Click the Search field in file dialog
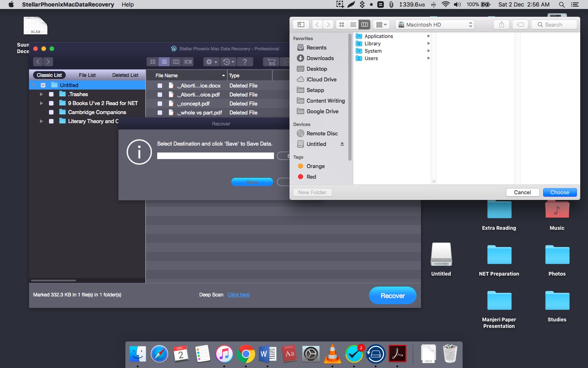The height and width of the screenshot is (368, 588). click(554, 25)
